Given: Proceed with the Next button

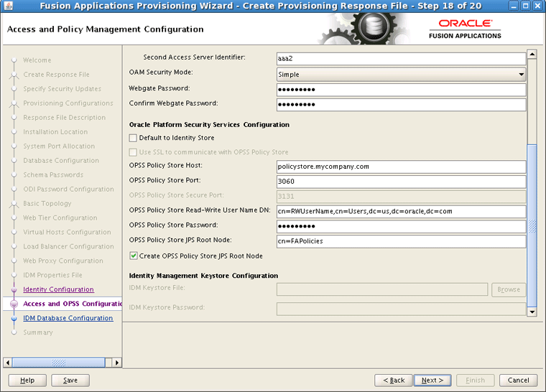Looking at the screenshot, I should tap(432, 381).
